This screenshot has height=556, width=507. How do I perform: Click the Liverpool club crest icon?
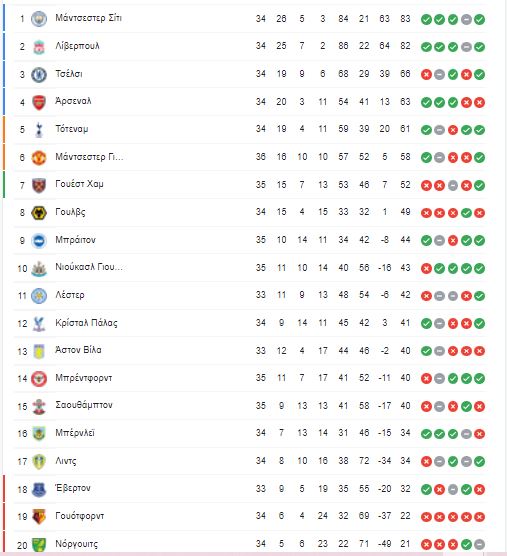(39, 47)
